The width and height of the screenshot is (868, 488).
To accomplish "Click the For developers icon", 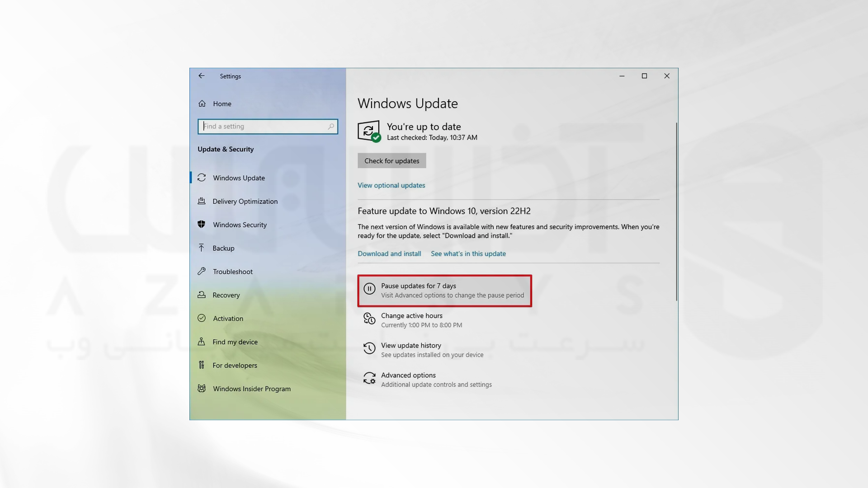I will pos(202,365).
